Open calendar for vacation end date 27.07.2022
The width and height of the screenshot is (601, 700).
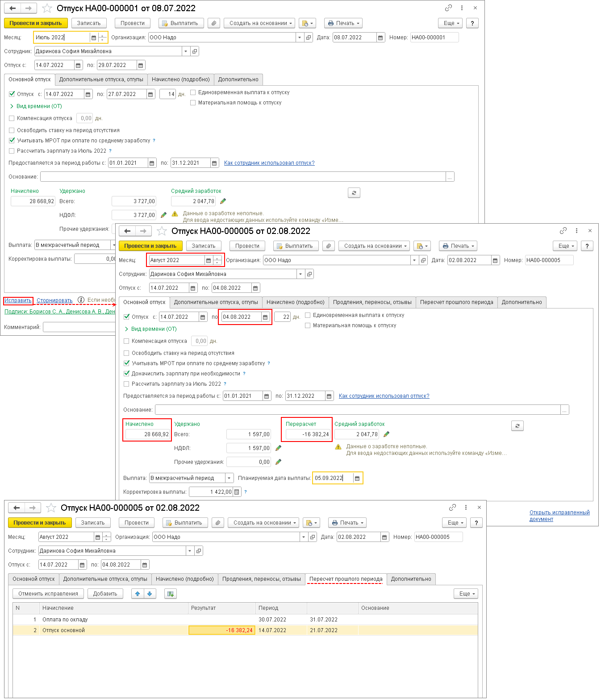150,94
